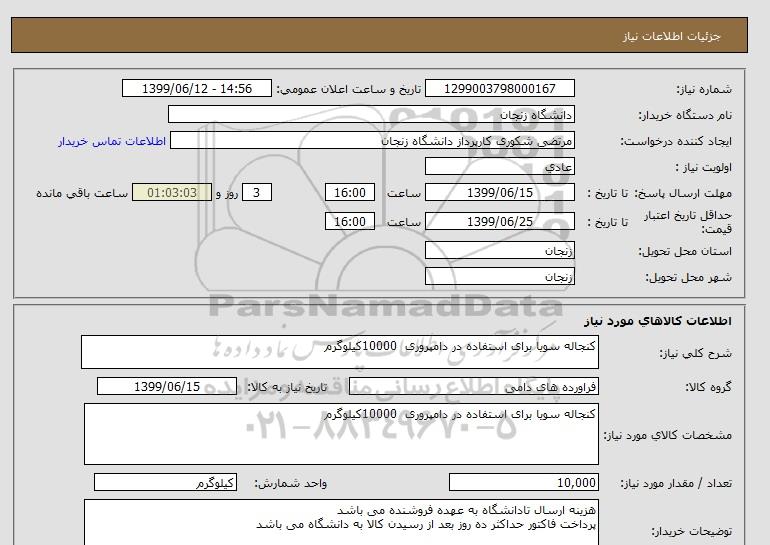Viewport: 770px width, 545px height.
Task: Click the ساعت باقی مانده label
Action: [x=82, y=193]
